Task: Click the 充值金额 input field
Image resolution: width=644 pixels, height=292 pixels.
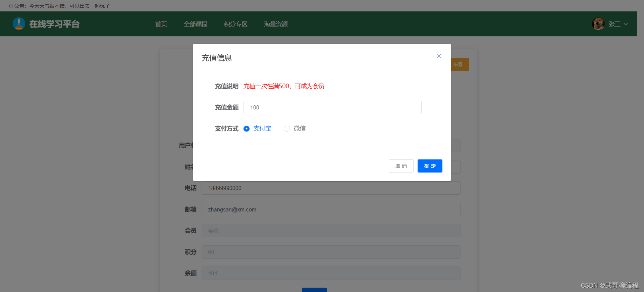Action: [332, 107]
